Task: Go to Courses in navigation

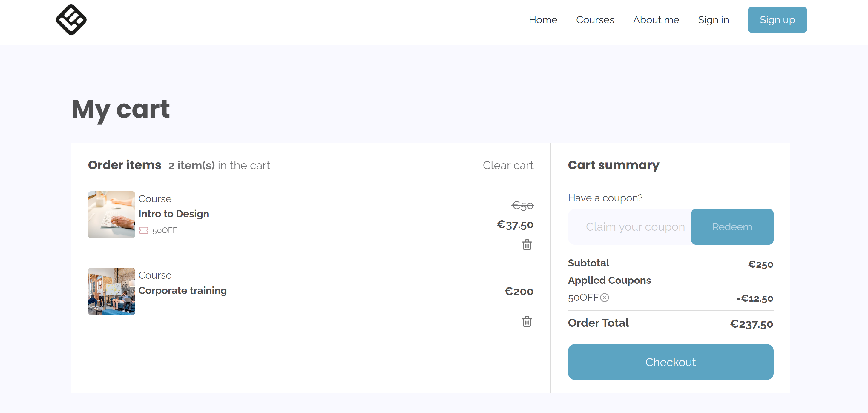Action: (x=595, y=20)
